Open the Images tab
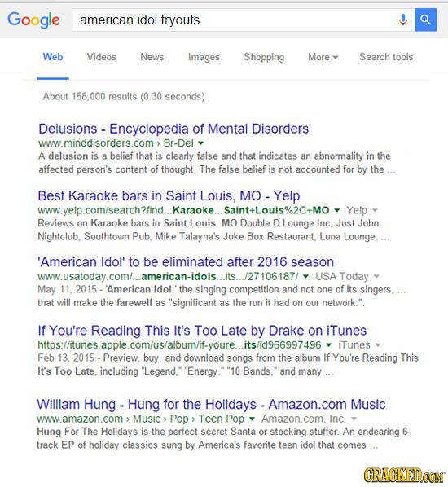This screenshot has height=487, width=448. 204,57
